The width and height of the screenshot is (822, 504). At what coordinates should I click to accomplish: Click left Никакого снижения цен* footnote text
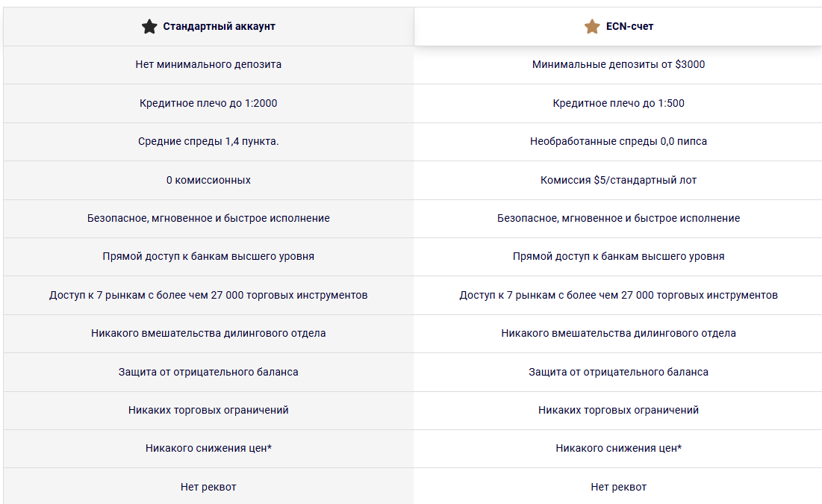click(x=208, y=449)
